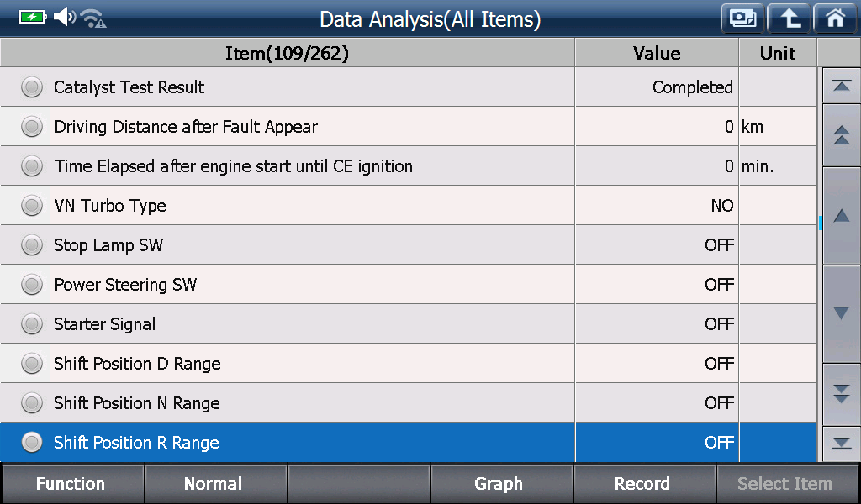The width and height of the screenshot is (861, 504).
Task: Open the Graph view
Action: [x=499, y=484]
